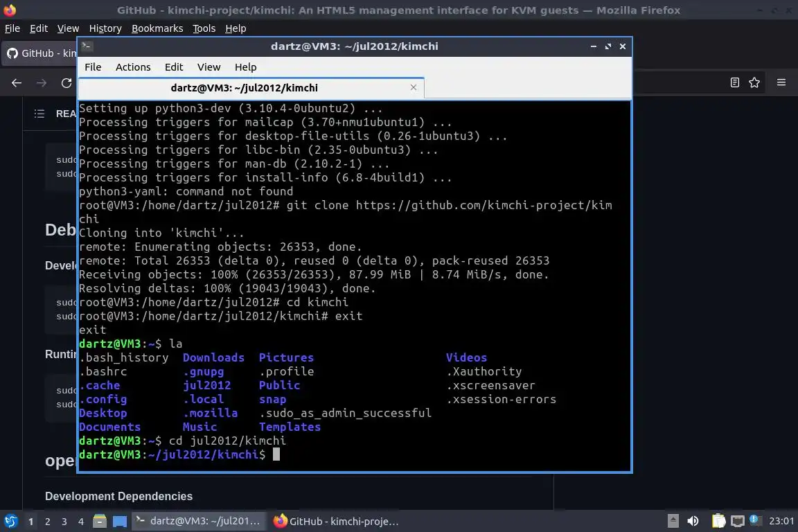Click the 'Downloads' directory in terminal listing
798x532 pixels.
click(x=213, y=358)
